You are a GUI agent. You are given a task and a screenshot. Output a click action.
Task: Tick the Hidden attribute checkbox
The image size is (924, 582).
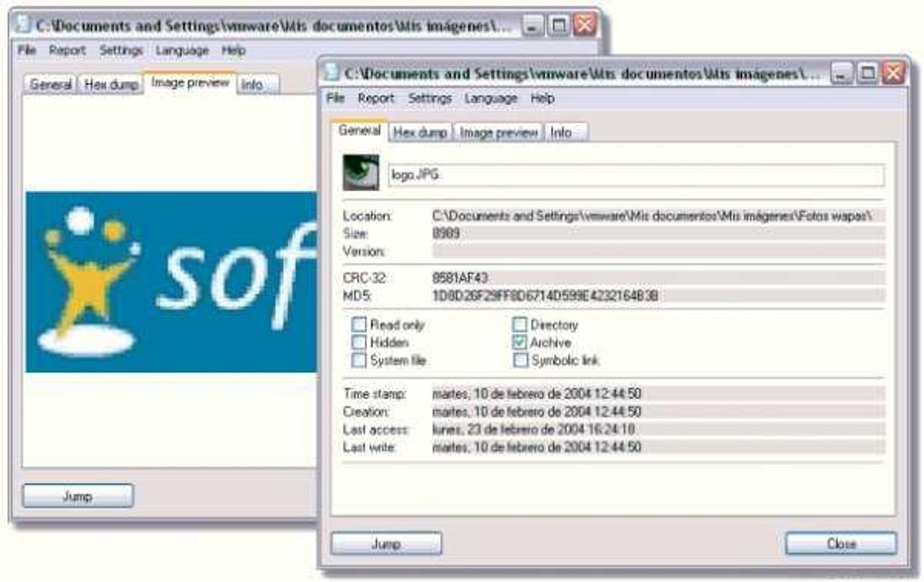(x=359, y=342)
